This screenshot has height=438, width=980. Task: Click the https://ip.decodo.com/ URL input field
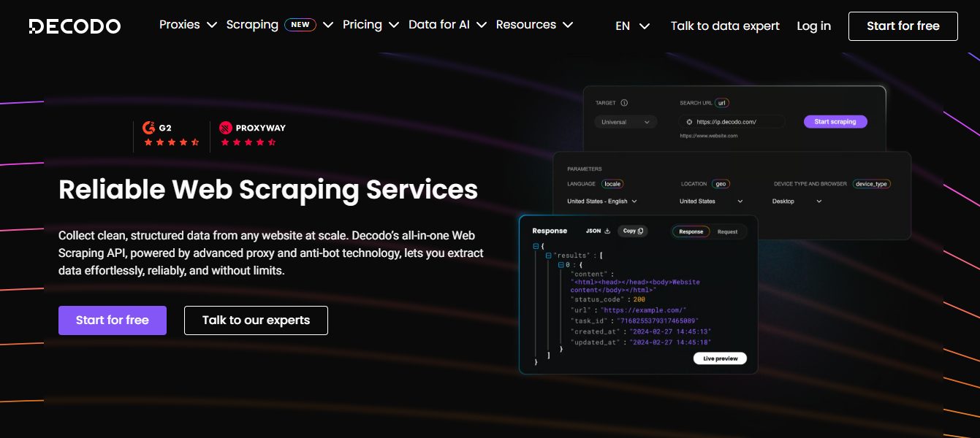point(734,122)
